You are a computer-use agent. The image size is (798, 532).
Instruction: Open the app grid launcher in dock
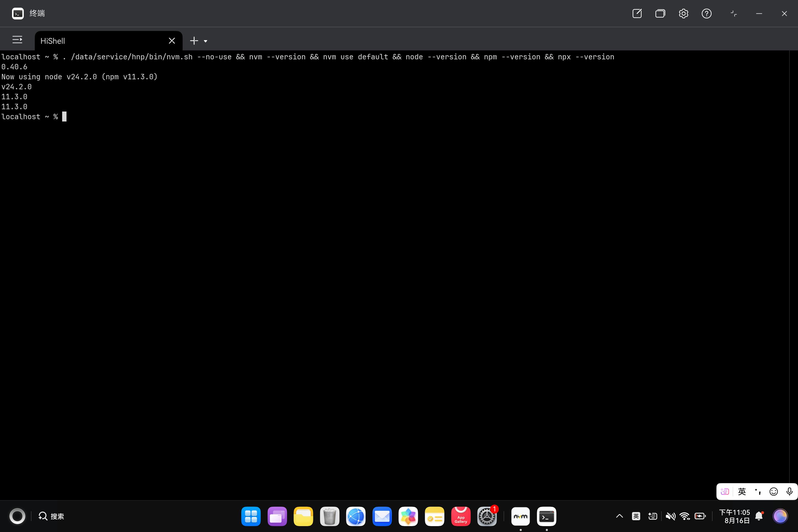click(251, 516)
